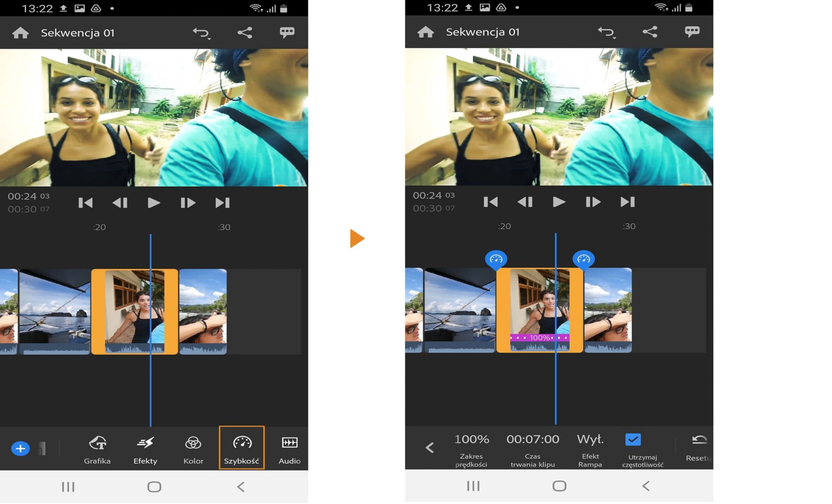The image size is (832, 504).
Task: Open the Grafika graphics tool
Action: coord(97,449)
